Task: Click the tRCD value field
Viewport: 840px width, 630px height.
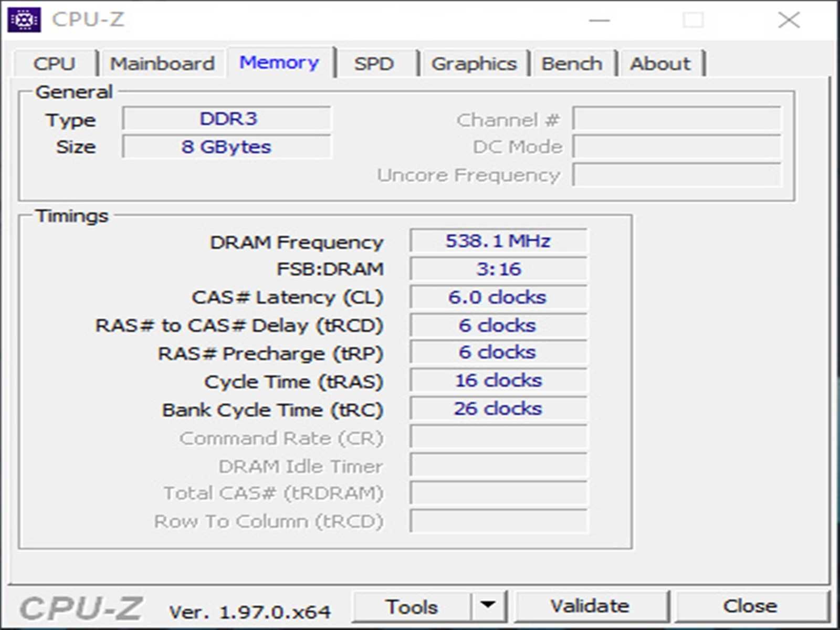Action: point(498,325)
